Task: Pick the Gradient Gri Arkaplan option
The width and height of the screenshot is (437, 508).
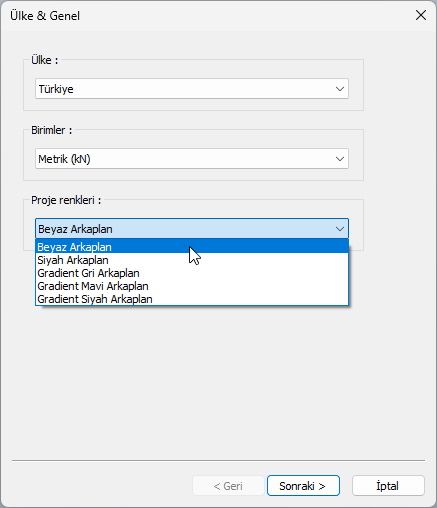Action: [192, 273]
